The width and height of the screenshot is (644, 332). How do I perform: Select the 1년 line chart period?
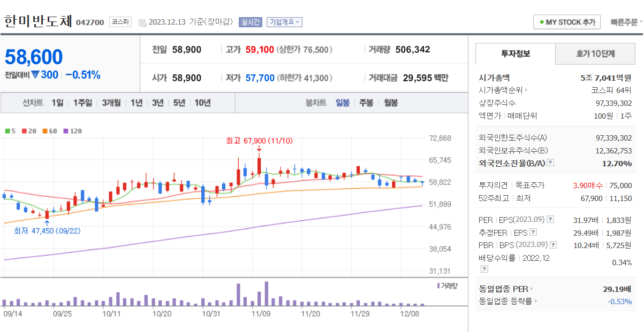click(137, 103)
